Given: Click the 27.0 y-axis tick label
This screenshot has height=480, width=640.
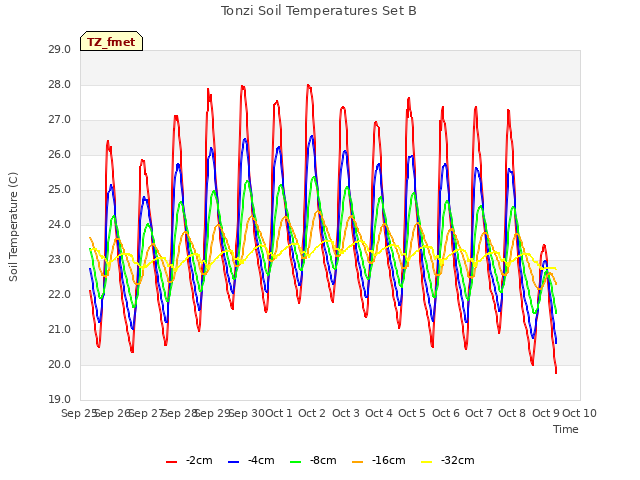Looking at the screenshot, I should point(60,120).
